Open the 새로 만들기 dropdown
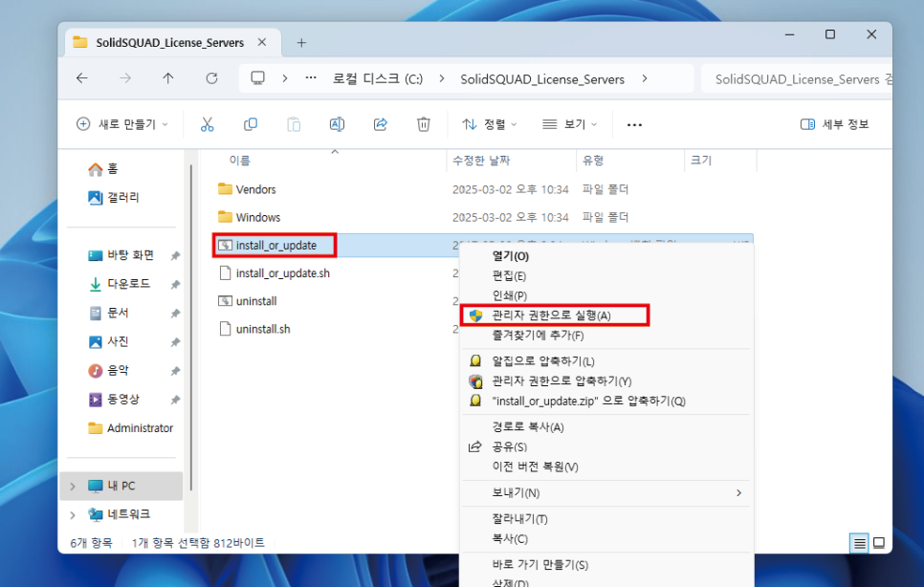This screenshot has width=924, height=587. (122, 124)
